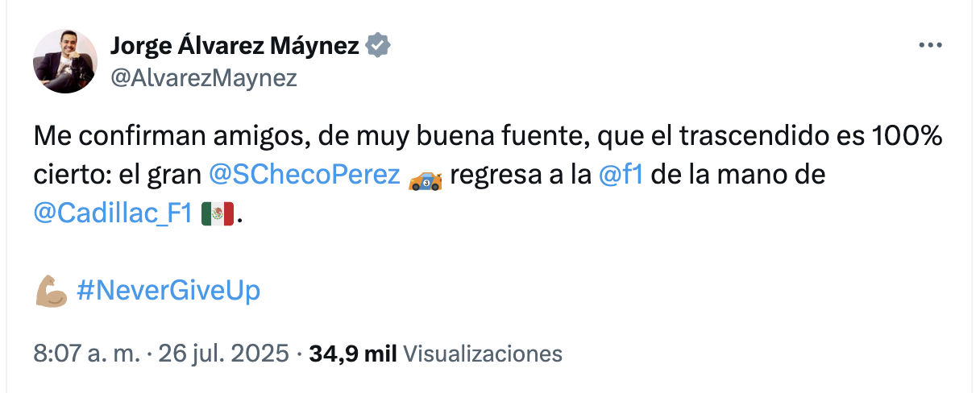Screen dimensions: 980x393
Task: Open the #NeverGiveUp hashtag
Action: tap(168, 291)
